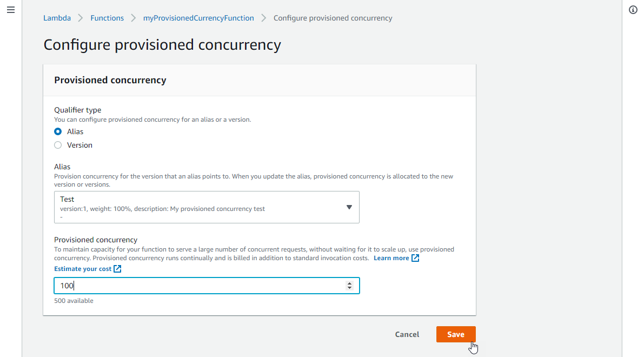644x357 pixels.
Task: Select the Alias qualifier type
Action: coord(58,131)
